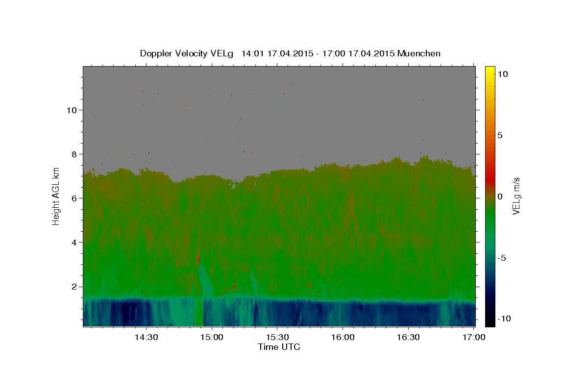
Task: Click the colorbar label '-5'
Action: 502,258
